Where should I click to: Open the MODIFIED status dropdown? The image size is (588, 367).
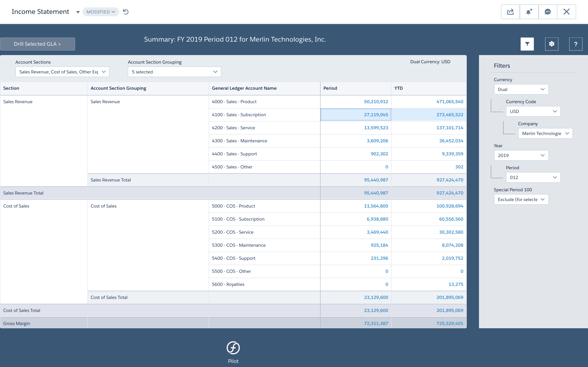[x=101, y=11]
